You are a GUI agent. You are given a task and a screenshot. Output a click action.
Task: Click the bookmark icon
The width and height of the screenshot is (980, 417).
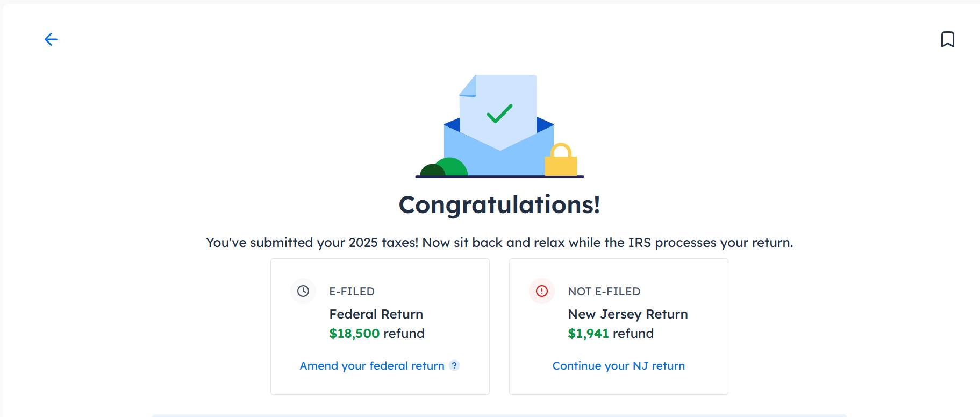(x=947, y=39)
